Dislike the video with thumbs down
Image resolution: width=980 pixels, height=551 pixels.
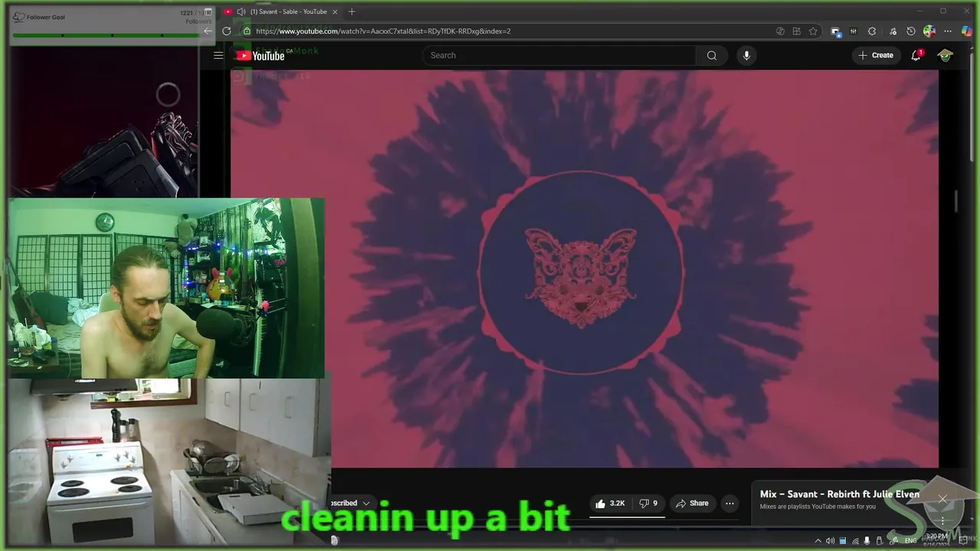point(648,504)
